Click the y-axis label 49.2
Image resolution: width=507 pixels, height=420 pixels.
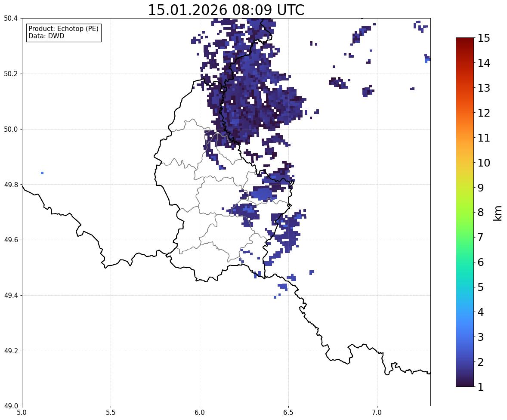click(x=11, y=351)
